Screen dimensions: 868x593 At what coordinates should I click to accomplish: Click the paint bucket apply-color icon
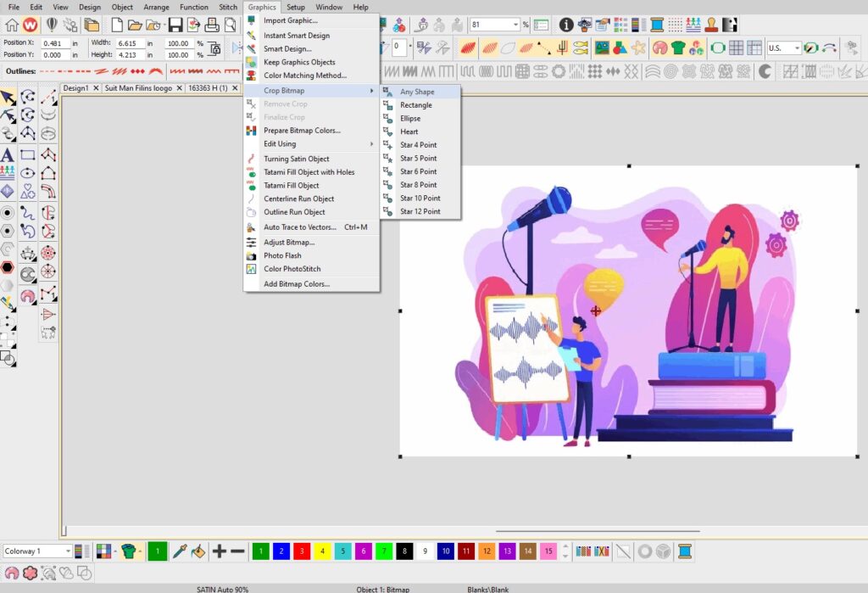[x=198, y=551]
